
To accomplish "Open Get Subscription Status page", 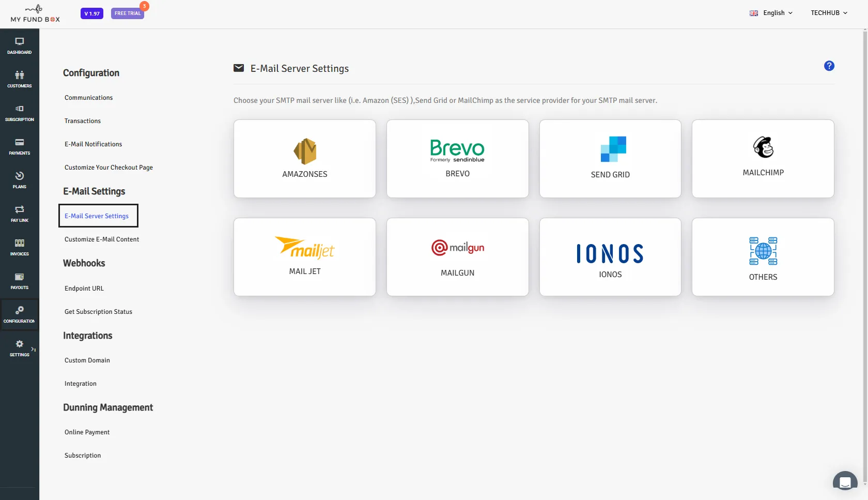I will pos(98,312).
